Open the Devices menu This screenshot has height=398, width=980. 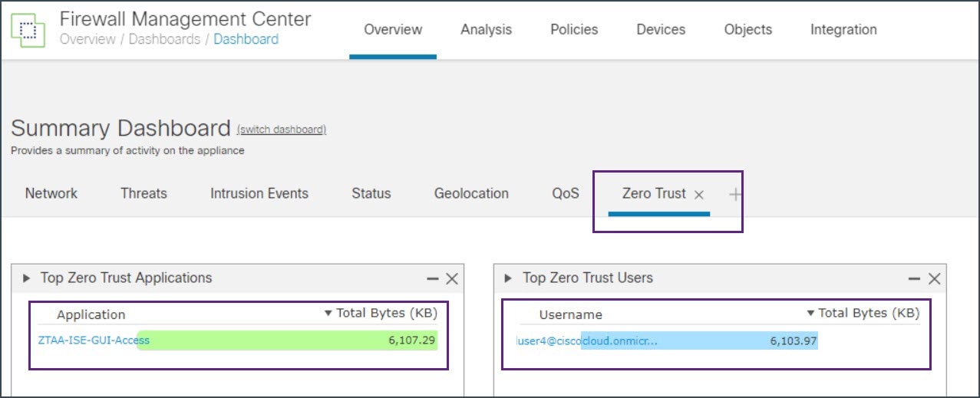click(661, 30)
